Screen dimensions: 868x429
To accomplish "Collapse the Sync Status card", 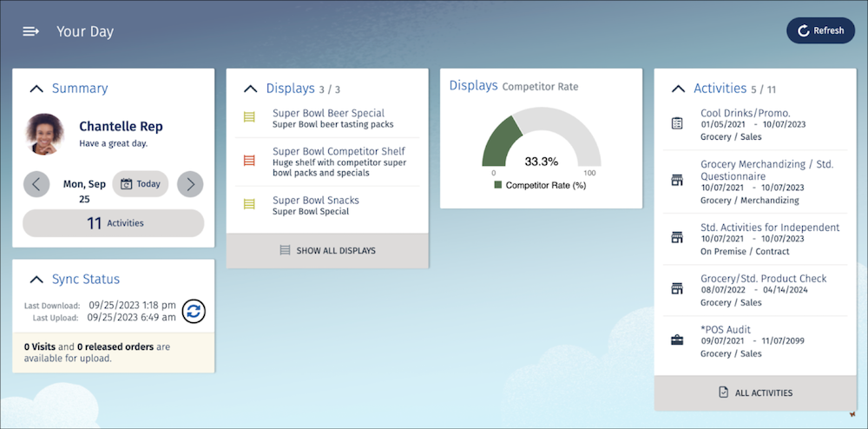I will [36, 280].
